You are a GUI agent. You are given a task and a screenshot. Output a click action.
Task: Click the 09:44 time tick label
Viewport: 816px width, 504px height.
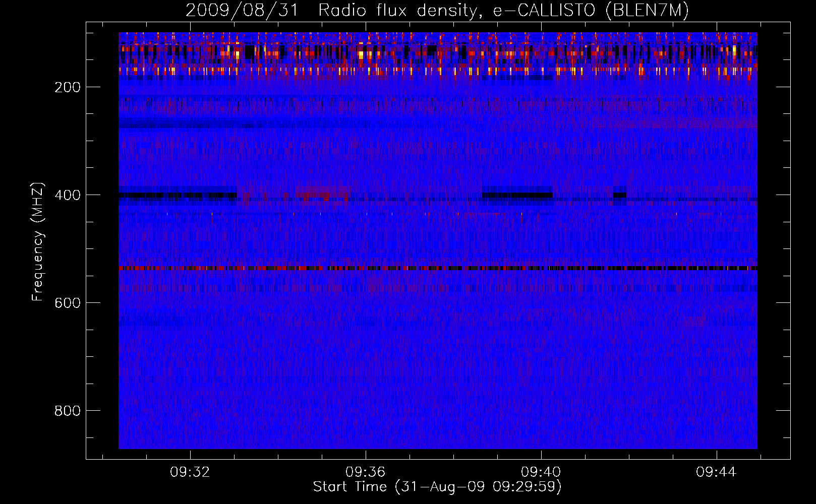[716, 472]
